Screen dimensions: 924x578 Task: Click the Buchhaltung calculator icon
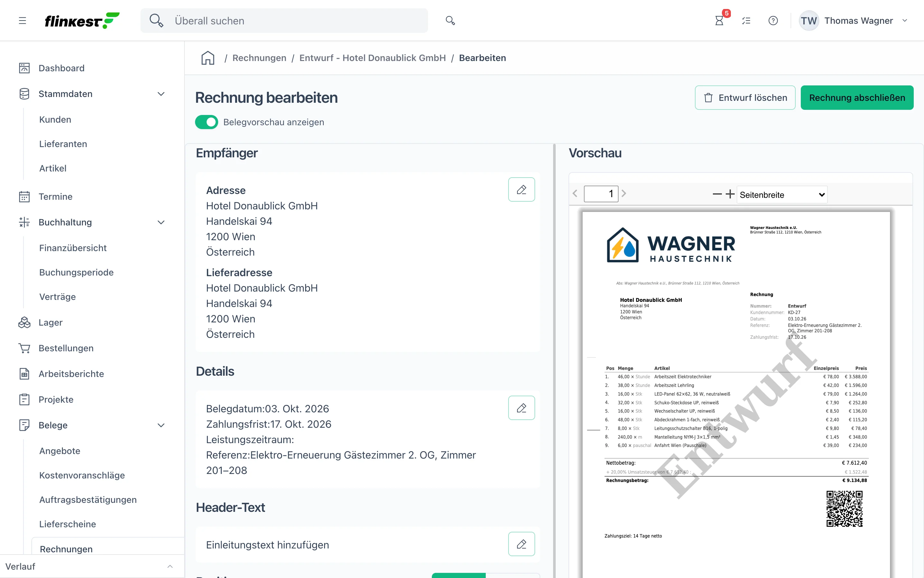[24, 222]
